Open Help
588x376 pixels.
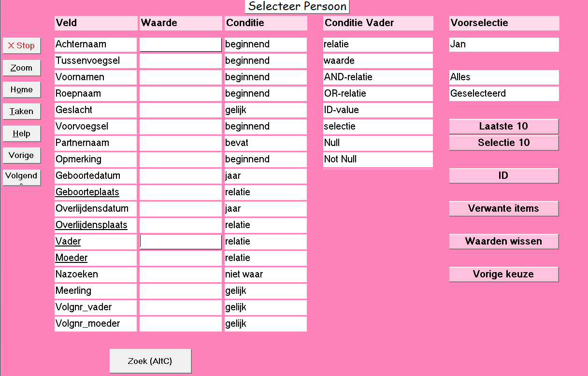pos(22,133)
